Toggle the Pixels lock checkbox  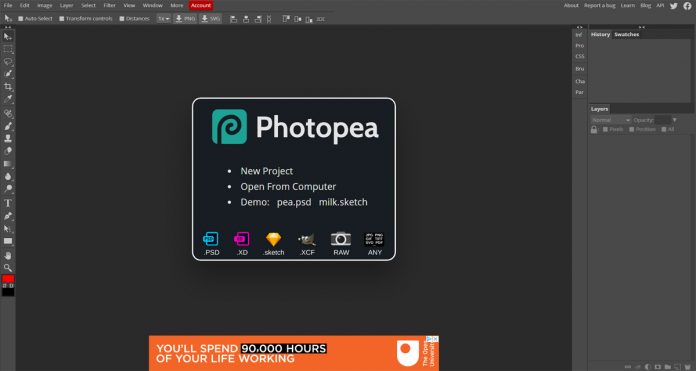[x=605, y=129]
